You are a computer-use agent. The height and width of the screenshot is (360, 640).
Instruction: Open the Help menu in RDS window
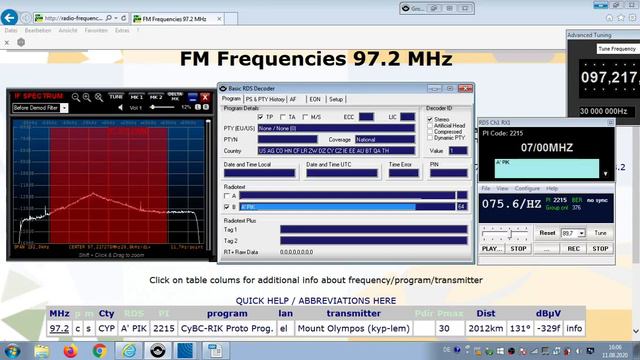coord(552,188)
